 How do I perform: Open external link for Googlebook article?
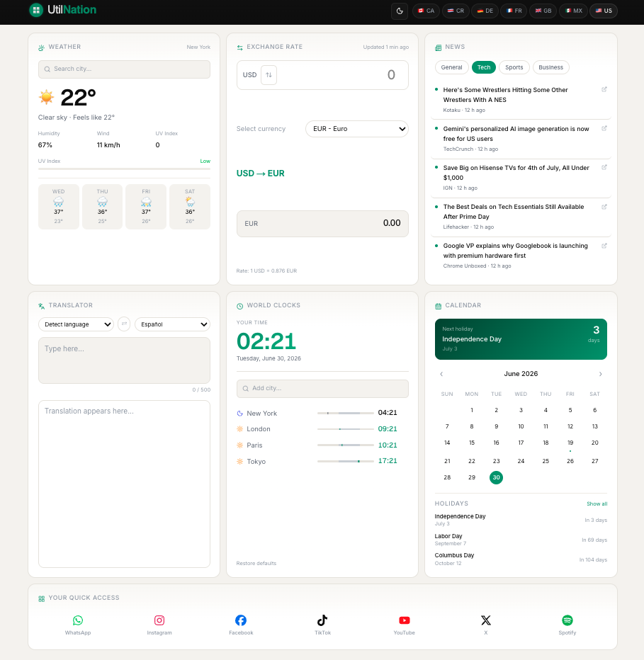(x=604, y=246)
